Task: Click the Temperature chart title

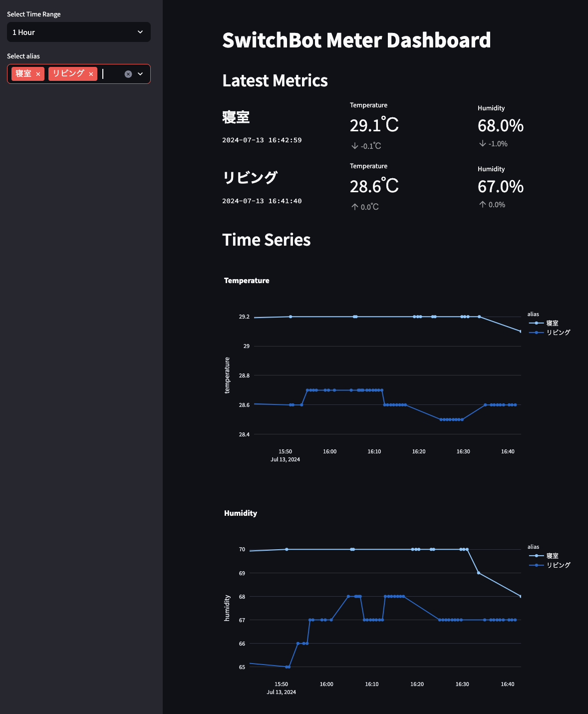Action: click(247, 281)
